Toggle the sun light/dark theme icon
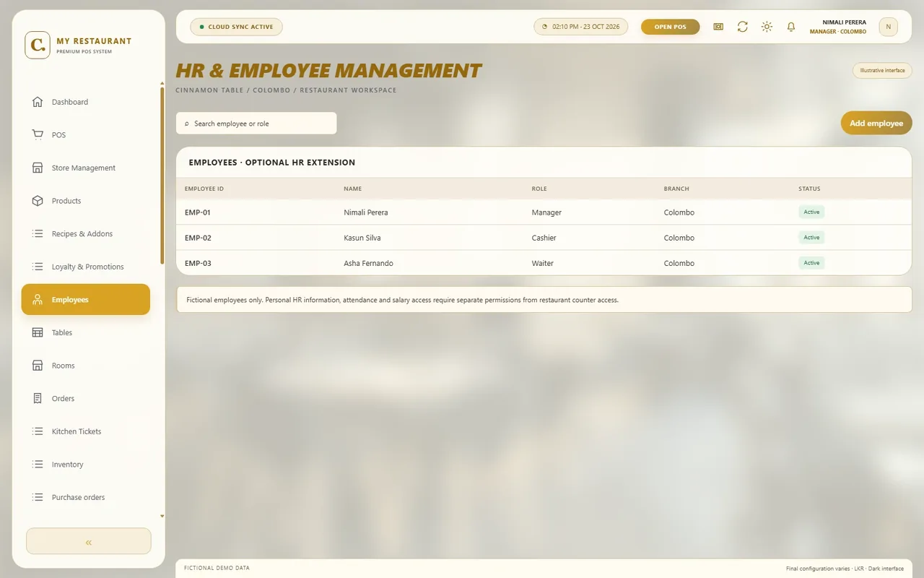The image size is (924, 578). tap(767, 27)
